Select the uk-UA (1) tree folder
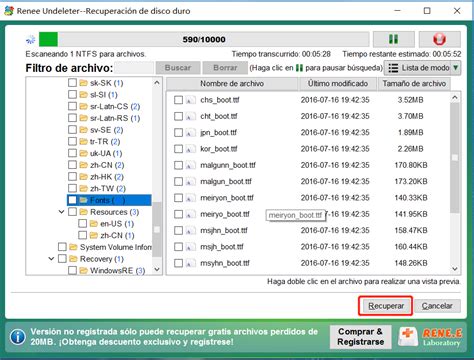 point(106,153)
